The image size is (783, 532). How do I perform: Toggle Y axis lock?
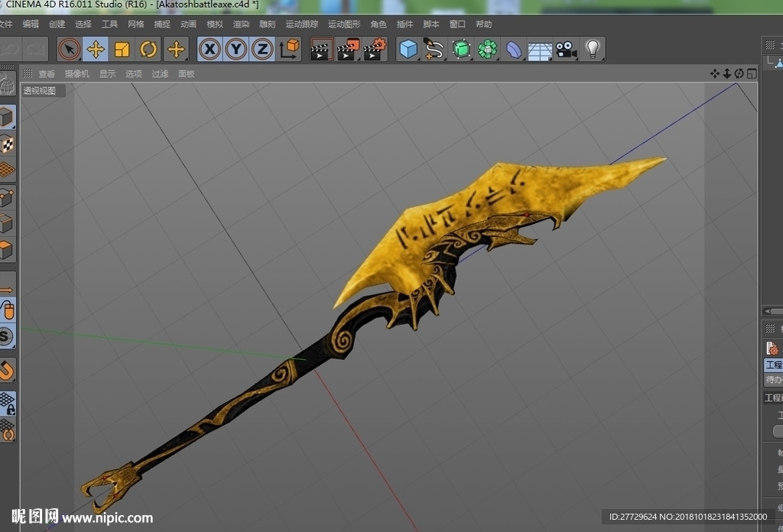tap(236, 50)
